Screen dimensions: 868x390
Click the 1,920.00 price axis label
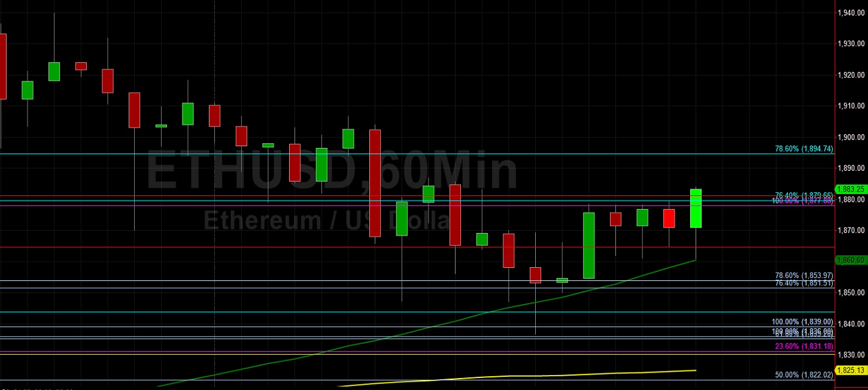point(852,75)
